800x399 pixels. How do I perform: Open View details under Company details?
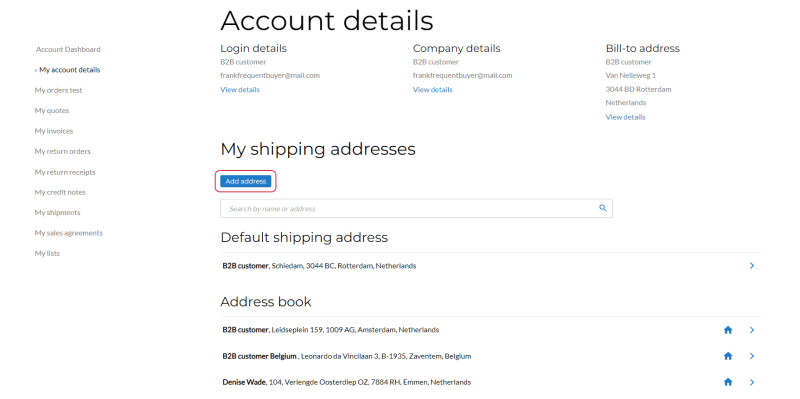click(x=433, y=90)
